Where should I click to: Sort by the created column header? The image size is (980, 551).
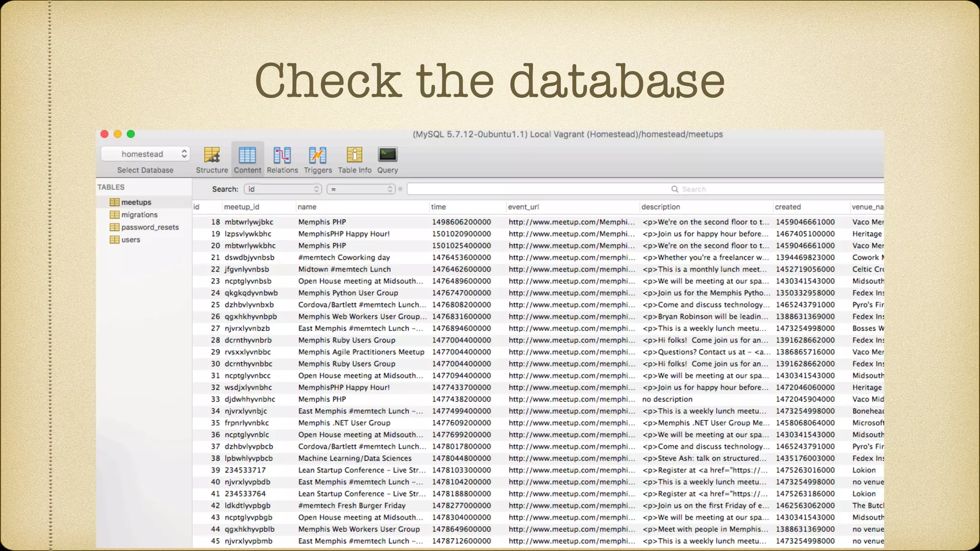click(812, 207)
